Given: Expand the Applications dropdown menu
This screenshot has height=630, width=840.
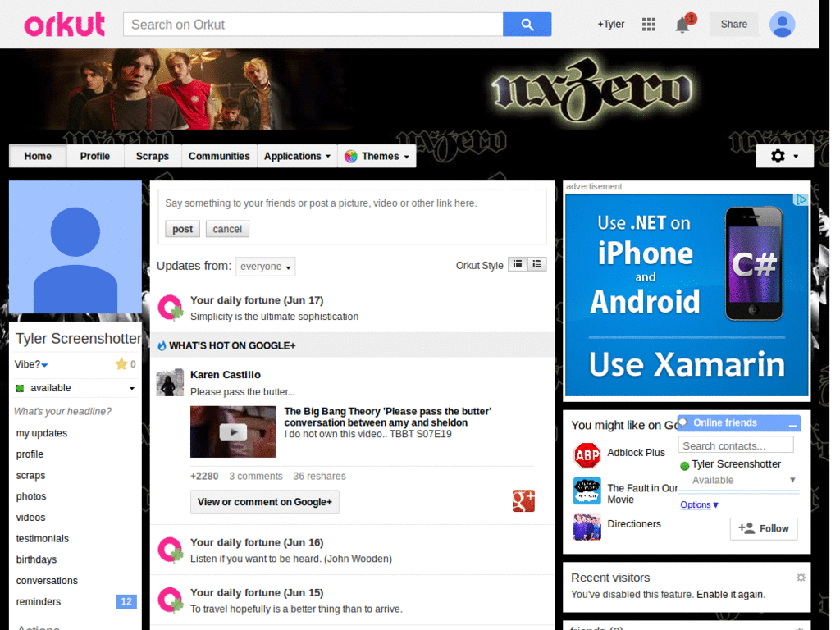Looking at the screenshot, I should click(297, 157).
